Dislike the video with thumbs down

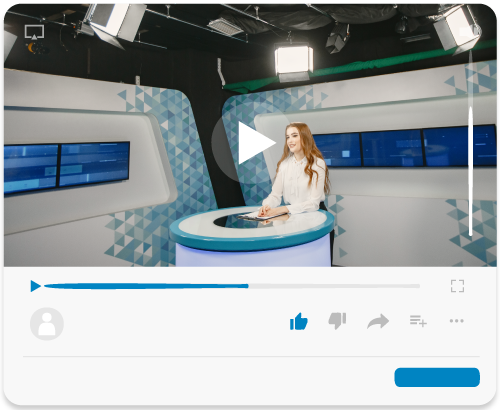(337, 321)
